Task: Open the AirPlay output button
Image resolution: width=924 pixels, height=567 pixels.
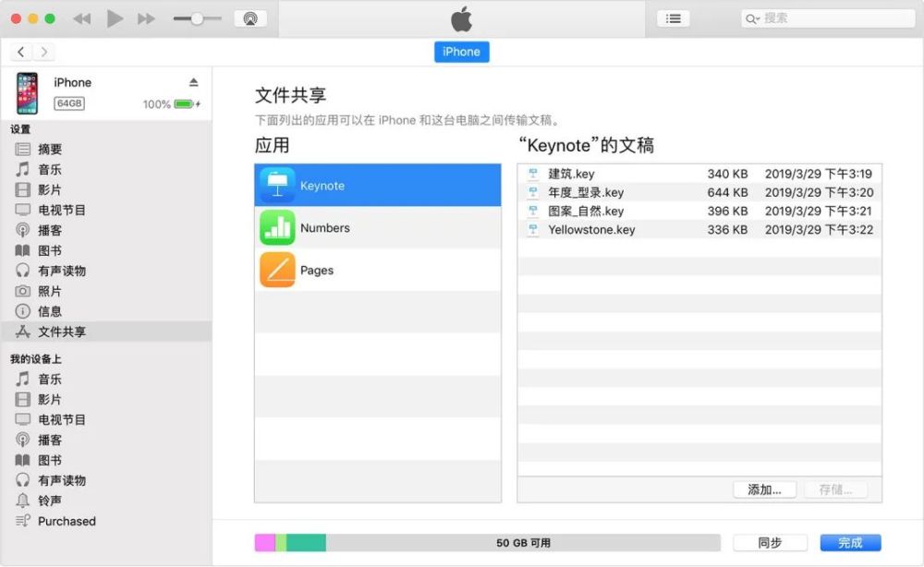Action: tap(250, 18)
